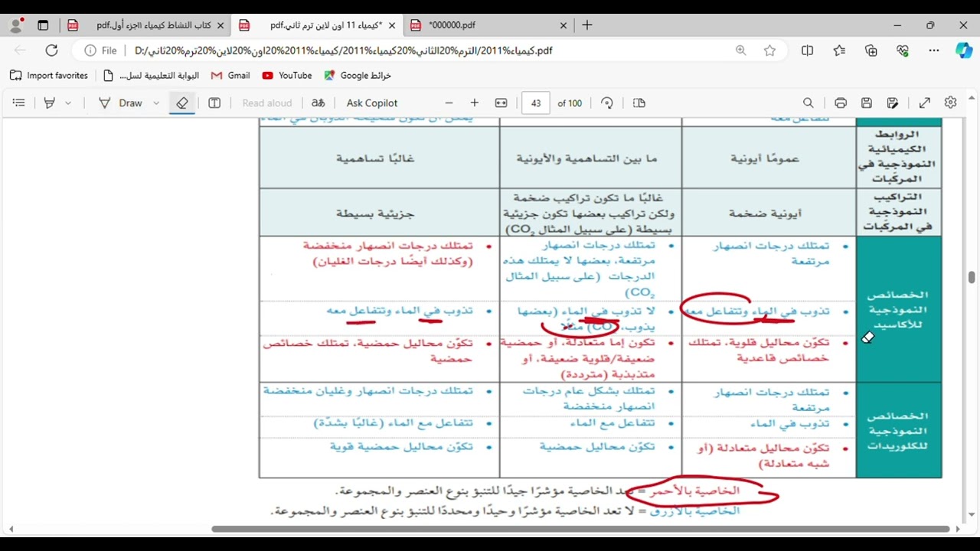Open البوابة التعليمية bookmark

pyautogui.click(x=151, y=76)
